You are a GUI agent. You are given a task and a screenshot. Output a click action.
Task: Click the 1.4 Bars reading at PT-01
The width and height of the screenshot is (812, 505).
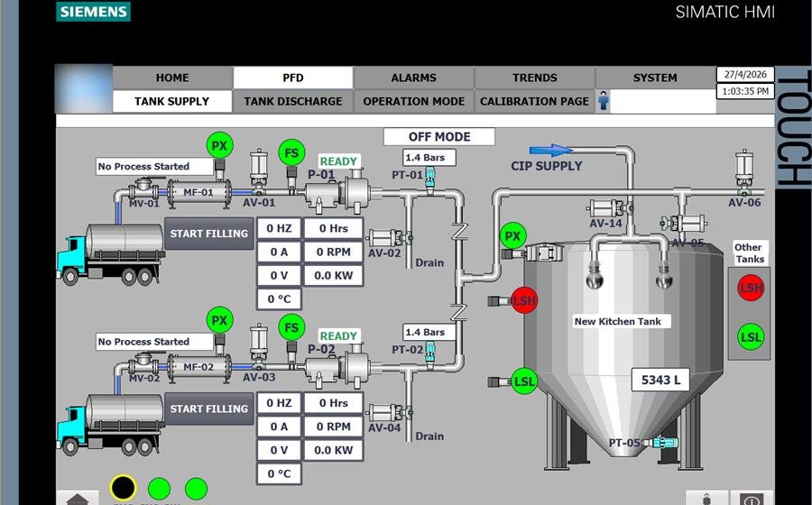point(429,157)
